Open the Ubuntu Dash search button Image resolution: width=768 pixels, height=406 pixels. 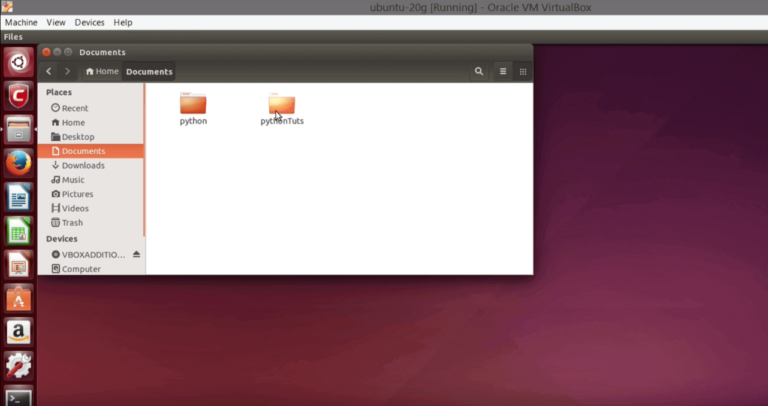[18, 62]
